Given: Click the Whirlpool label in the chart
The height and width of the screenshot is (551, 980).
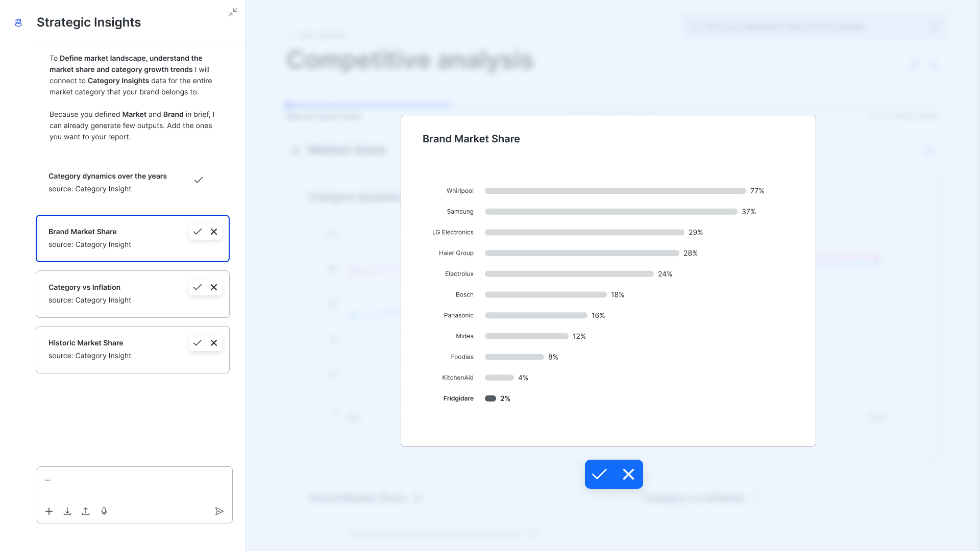Looking at the screenshot, I should tap(460, 191).
